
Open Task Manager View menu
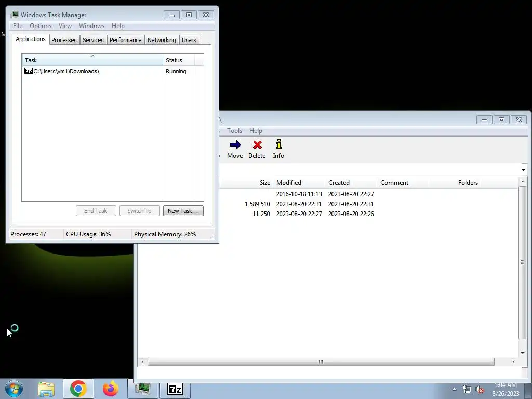[65, 26]
